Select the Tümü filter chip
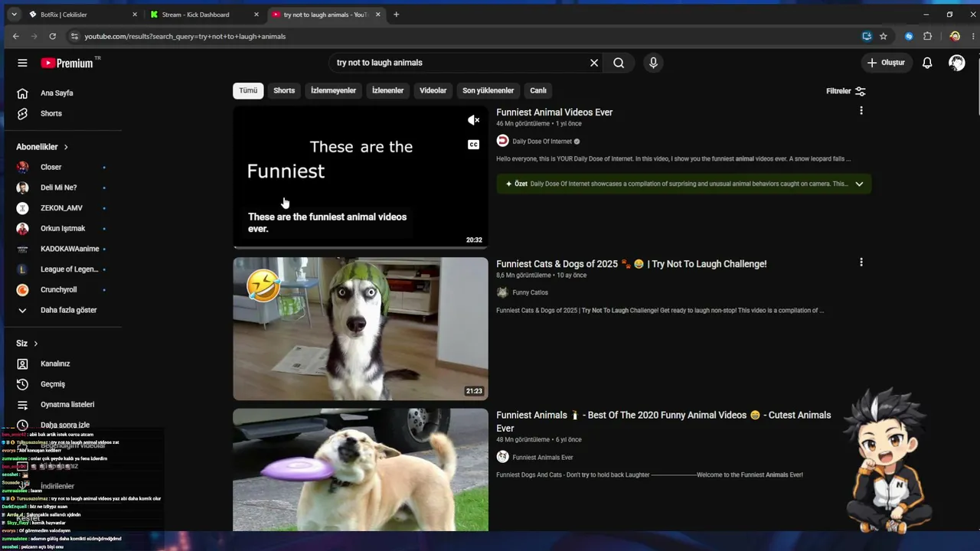The height and width of the screenshot is (551, 980). (248, 90)
